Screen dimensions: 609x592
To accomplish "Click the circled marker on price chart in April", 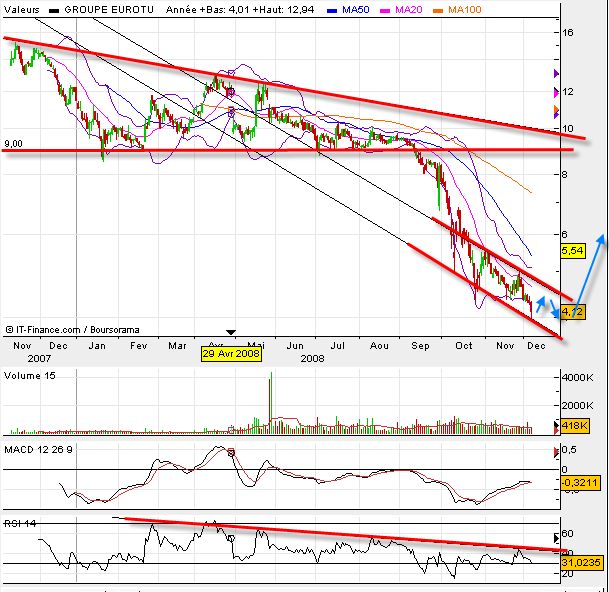I will tap(231, 92).
